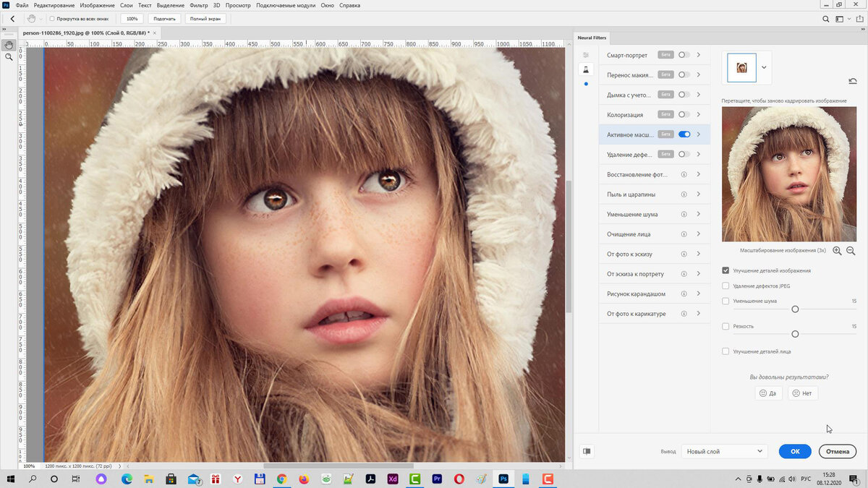This screenshot has width=868, height=488.
Task: Open the beta filters flask icon
Action: point(586,69)
